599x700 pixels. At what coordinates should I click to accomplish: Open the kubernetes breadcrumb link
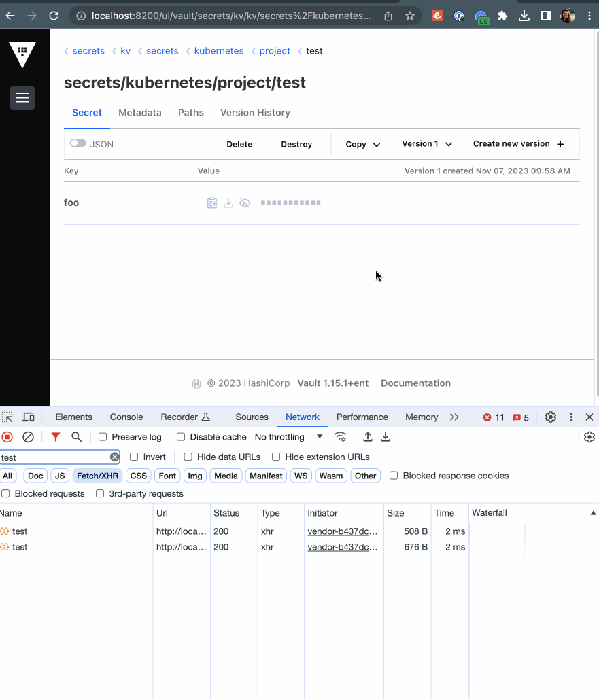tap(219, 50)
